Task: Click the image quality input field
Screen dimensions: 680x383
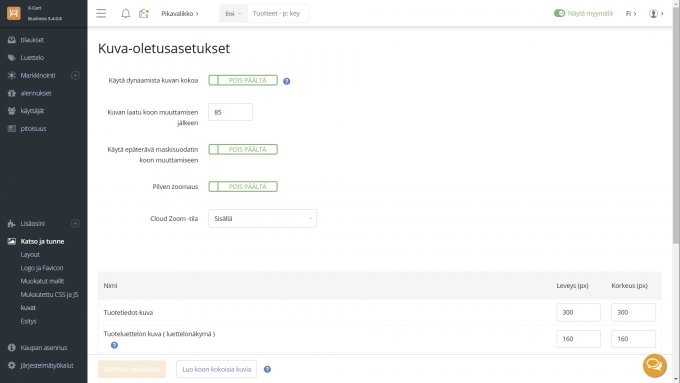Action: pos(230,112)
